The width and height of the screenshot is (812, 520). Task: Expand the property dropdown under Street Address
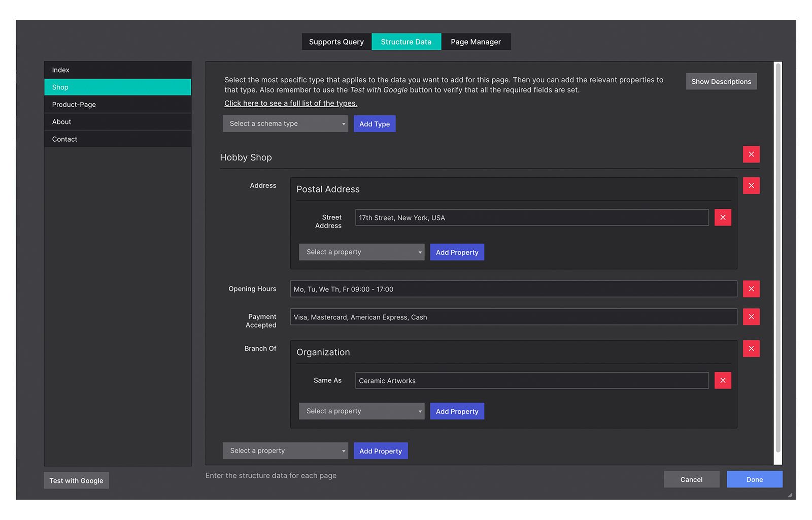(361, 252)
